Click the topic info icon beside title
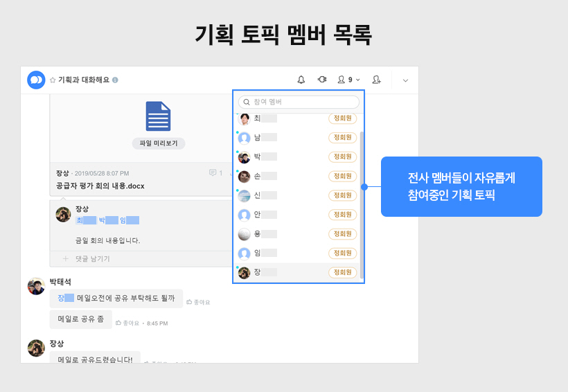568x392 pixels. (x=115, y=80)
